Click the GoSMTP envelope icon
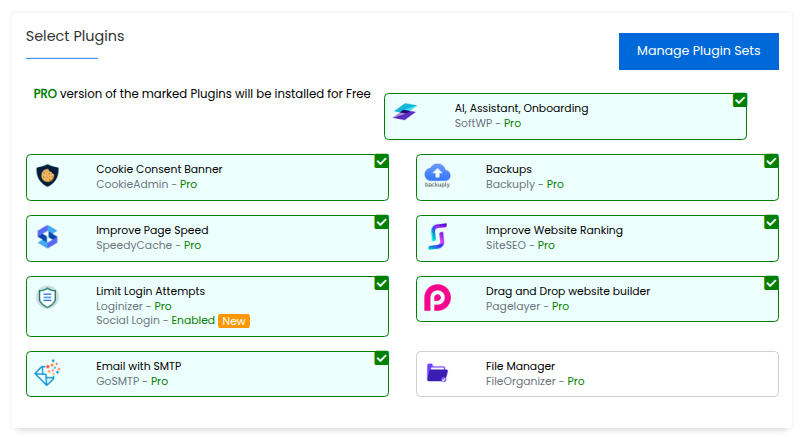 pos(48,373)
